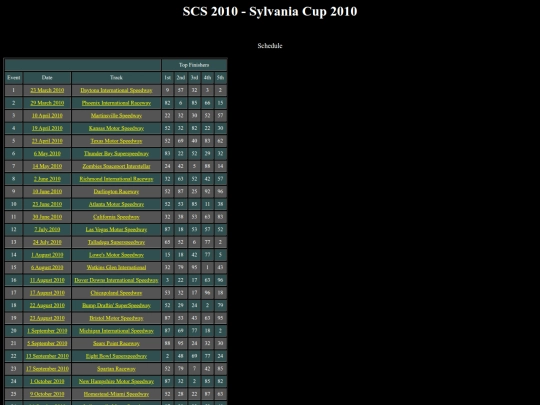Open the Homestead-Miami Speedway link
540x405 pixels.
(x=116, y=394)
